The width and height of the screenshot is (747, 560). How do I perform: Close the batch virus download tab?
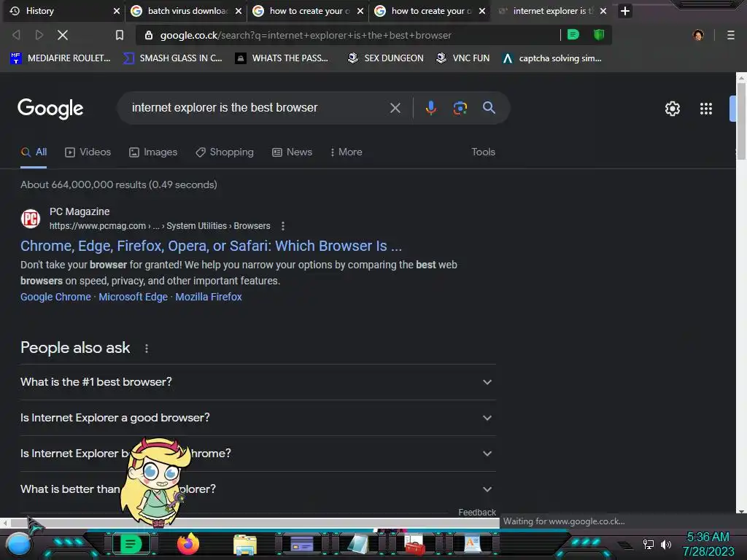pyautogui.click(x=239, y=11)
